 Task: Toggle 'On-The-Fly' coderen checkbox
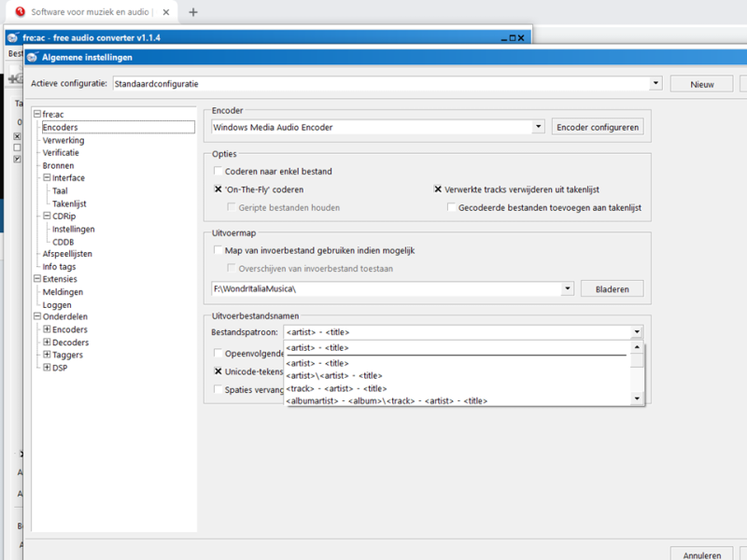tap(218, 189)
